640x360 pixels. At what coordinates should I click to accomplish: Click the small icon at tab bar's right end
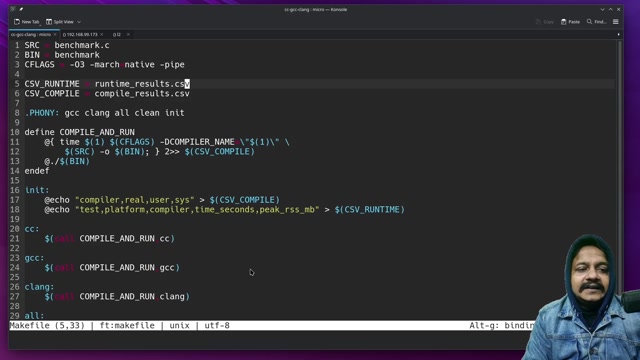click(x=618, y=35)
